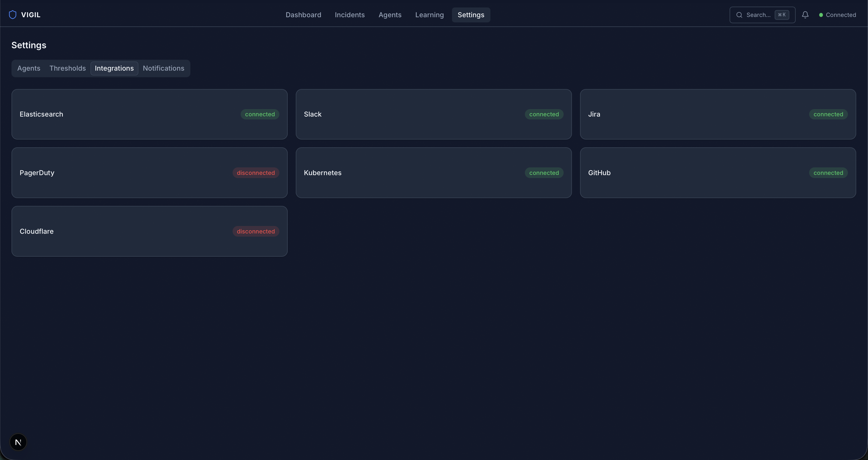Open the Kubernetes integration card

pos(433,173)
